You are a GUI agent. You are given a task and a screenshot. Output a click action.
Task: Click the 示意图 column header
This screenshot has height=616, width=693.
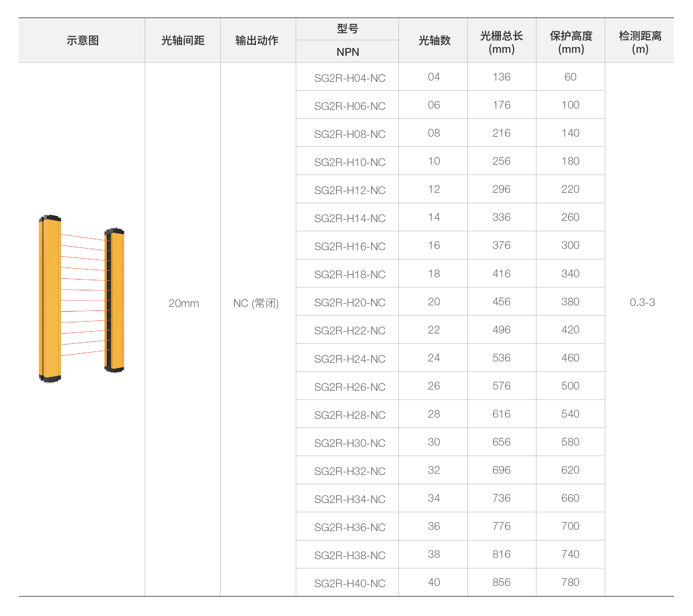pyautogui.click(x=82, y=40)
